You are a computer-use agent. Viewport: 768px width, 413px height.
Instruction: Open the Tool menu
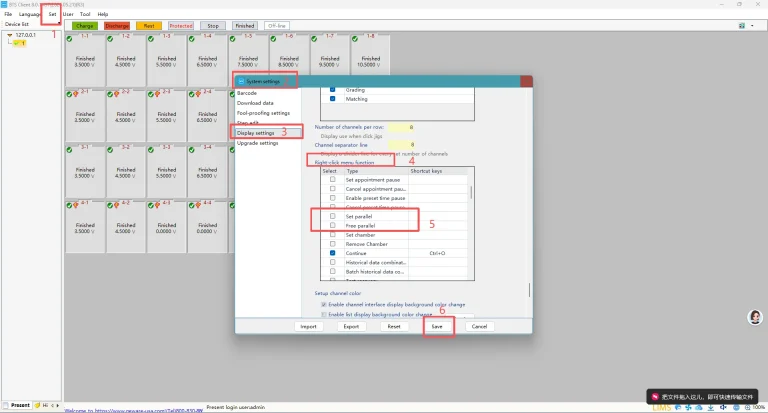pyautogui.click(x=85, y=14)
